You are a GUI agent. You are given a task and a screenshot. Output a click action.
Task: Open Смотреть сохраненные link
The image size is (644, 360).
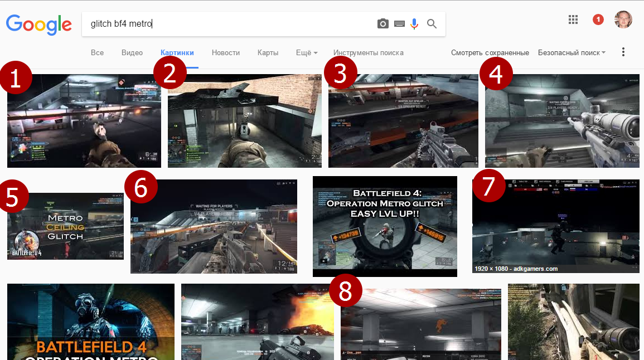pyautogui.click(x=490, y=52)
